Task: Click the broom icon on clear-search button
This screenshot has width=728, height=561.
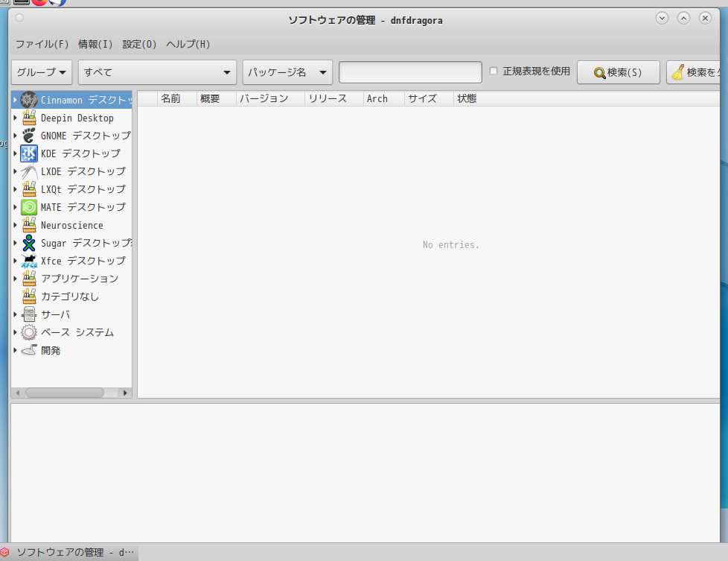Action: tap(678, 72)
